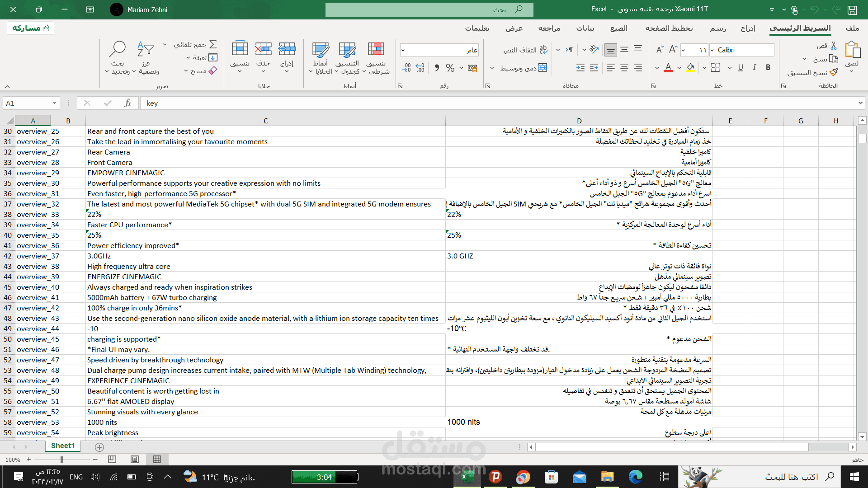Image resolution: width=868 pixels, height=488 pixels.
Task: Select the Sheet1 worksheet tab
Action: pyautogui.click(x=63, y=446)
